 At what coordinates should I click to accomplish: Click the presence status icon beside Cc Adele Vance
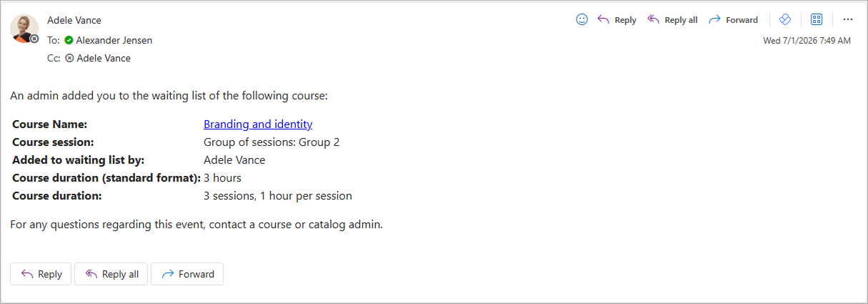(x=69, y=59)
